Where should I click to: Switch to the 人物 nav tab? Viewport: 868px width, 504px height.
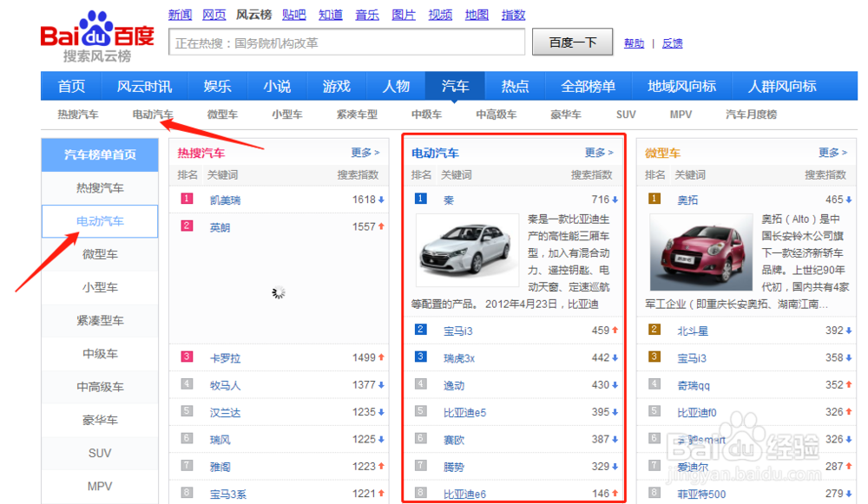click(396, 86)
